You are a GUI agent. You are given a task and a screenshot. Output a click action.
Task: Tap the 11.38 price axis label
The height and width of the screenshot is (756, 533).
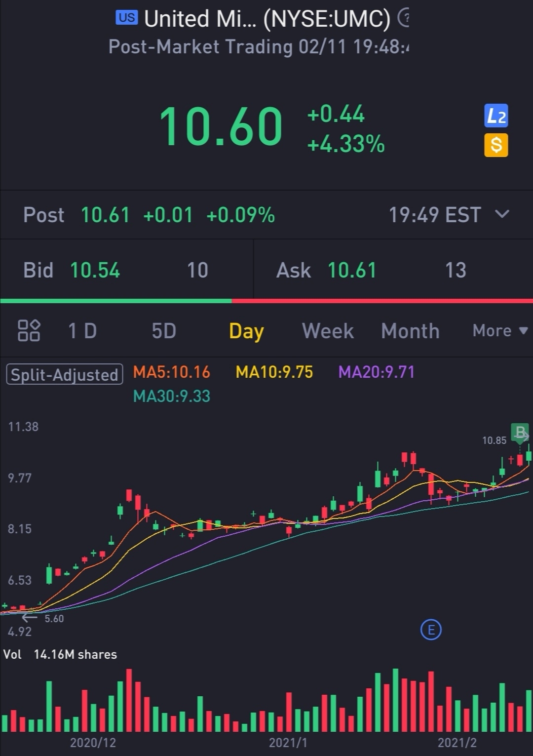point(23,427)
